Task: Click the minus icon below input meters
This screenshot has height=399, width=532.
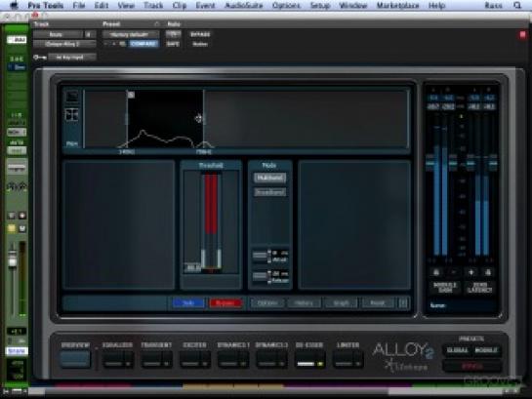Action: [454, 272]
